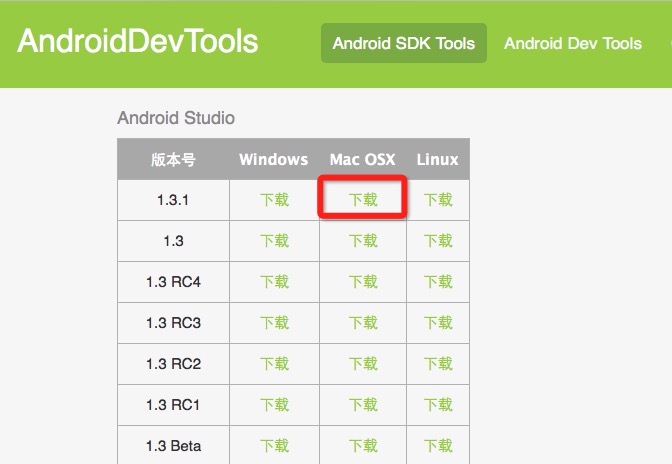This screenshot has width=672, height=464.
Task: Download version 1.3.1 for Windows
Action: [x=275, y=200]
